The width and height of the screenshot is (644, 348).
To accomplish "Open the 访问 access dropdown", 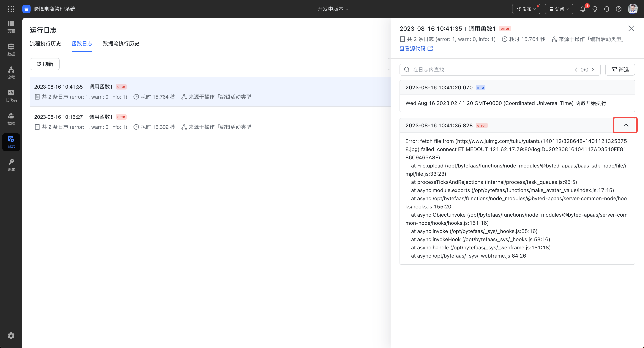I will [559, 9].
